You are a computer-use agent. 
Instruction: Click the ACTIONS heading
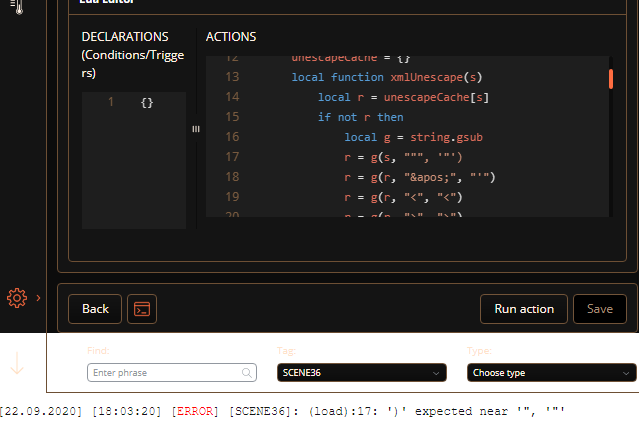[231, 37]
